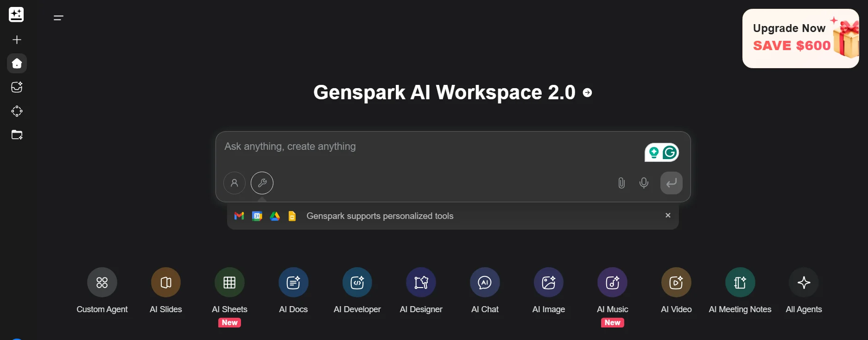Click New badge under AI Sheets
Viewport: 868px width, 340px height.
pyautogui.click(x=229, y=322)
